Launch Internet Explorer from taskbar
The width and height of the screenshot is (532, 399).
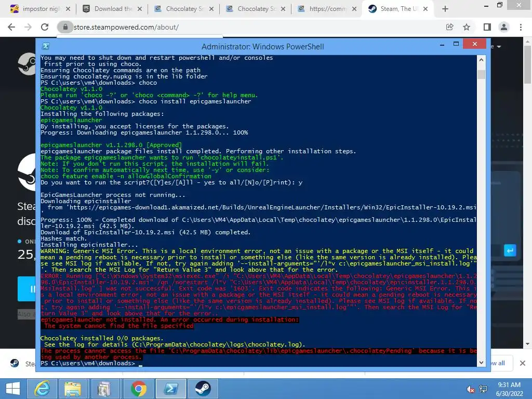[42, 389]
